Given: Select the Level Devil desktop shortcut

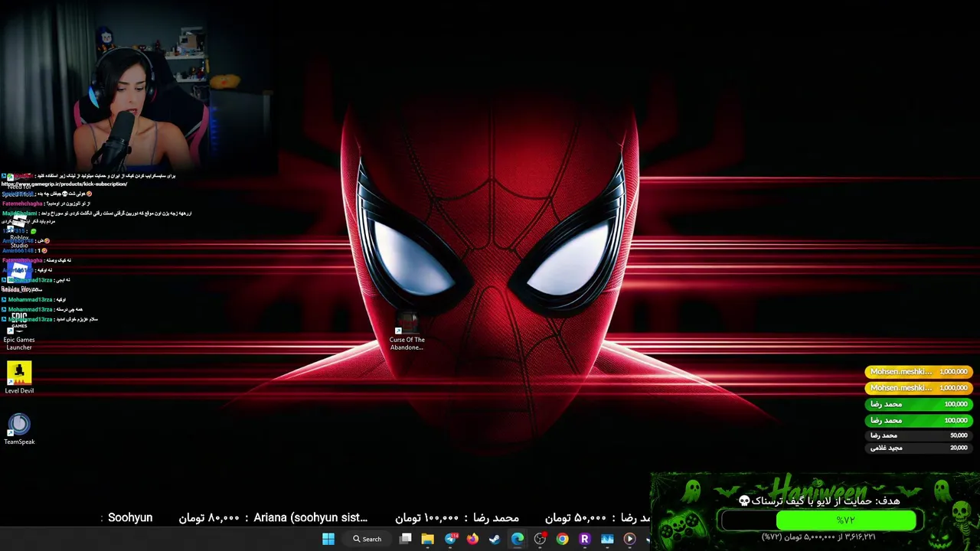Looking at the screenshot, I should 19,378.
